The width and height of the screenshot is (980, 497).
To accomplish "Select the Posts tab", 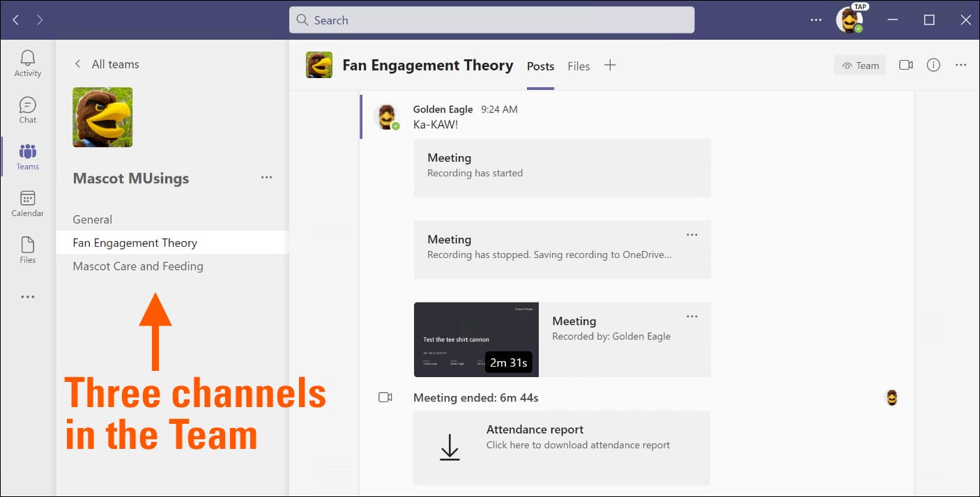I will [x=540, y=66].
